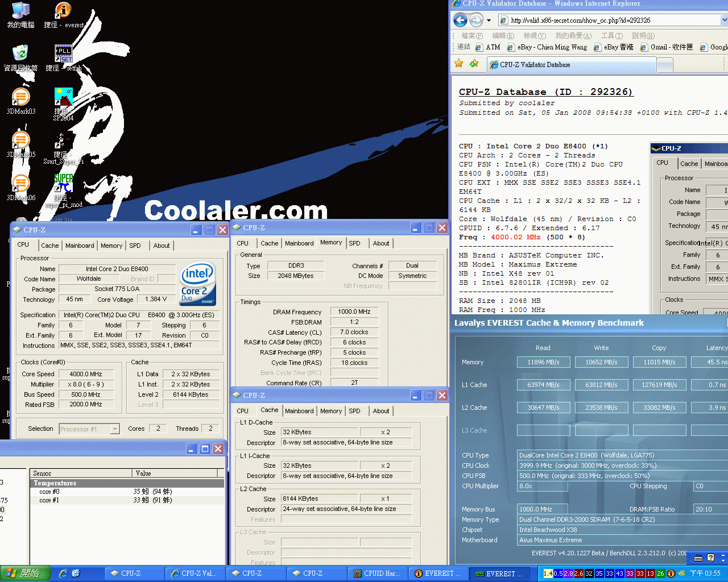728x582 pixels.
Task: Click the Cache tab in embedded CPU-Z webpage image
Action: (x=689, y=164)
